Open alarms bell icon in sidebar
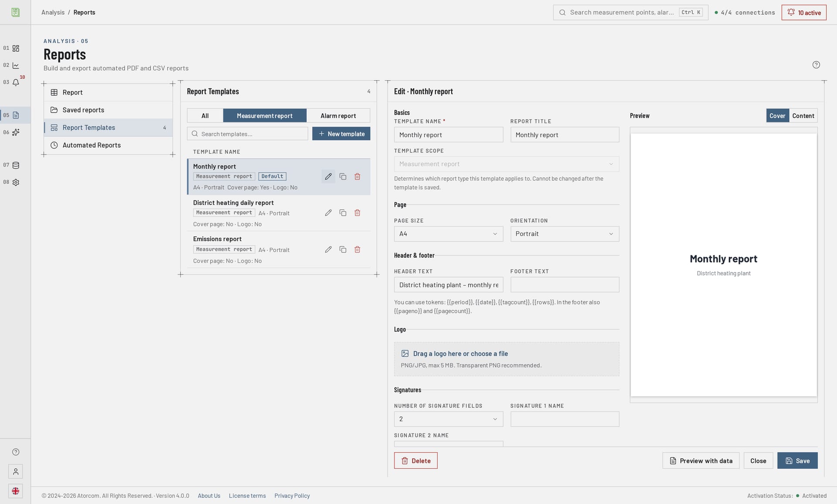 [16, 82]
